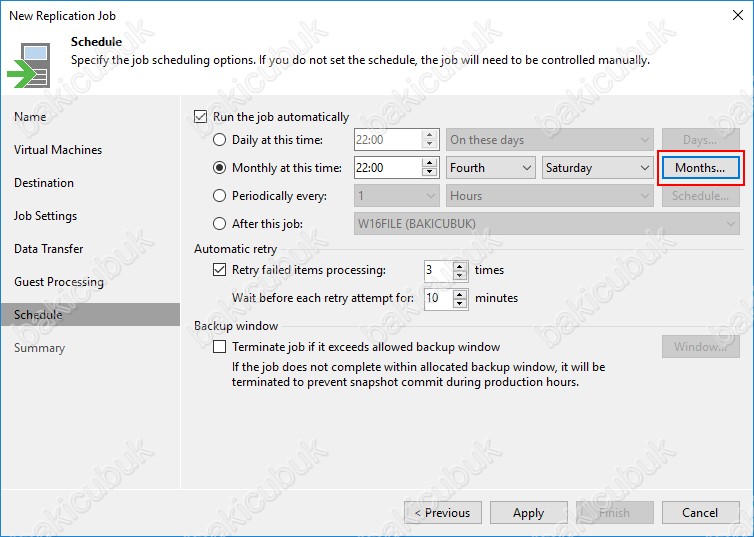Image resolution: width=754 pixels, height=537 pixels.
Task: Open the Saturday day dropdown
Action: point(598,168)
